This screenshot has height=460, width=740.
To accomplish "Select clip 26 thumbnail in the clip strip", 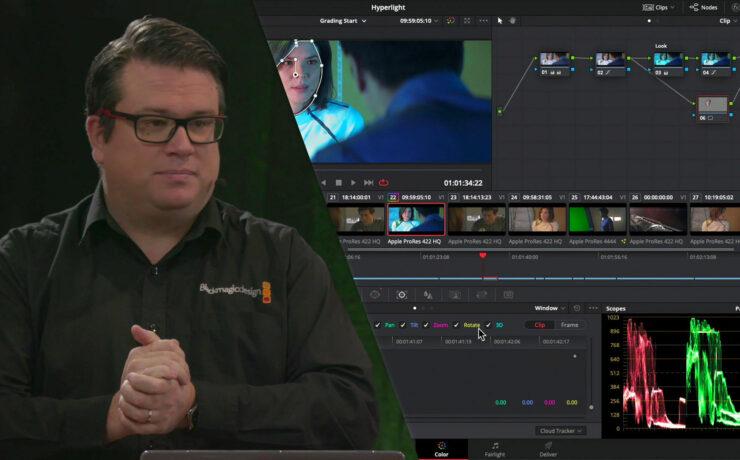I will click(658, 220).
